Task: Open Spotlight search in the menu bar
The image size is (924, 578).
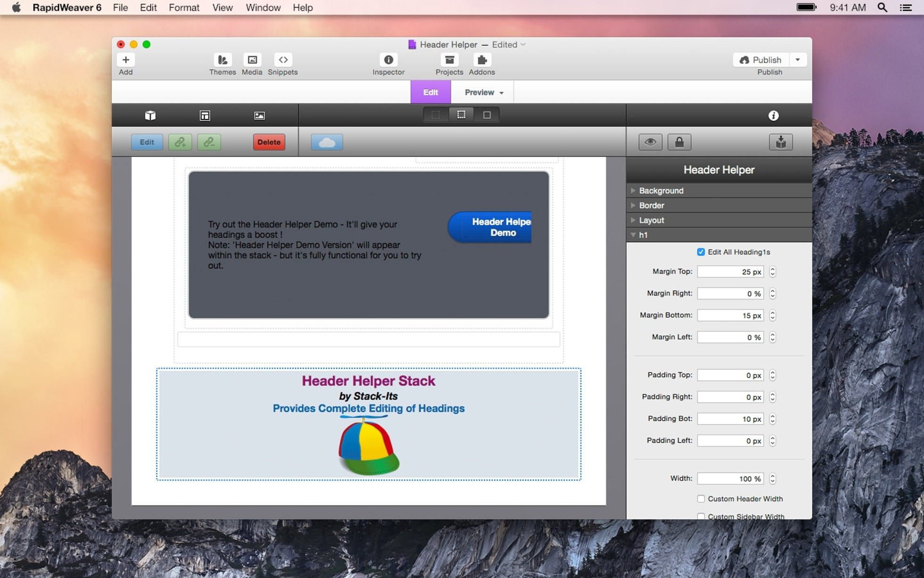Action: tap(882, 8)
